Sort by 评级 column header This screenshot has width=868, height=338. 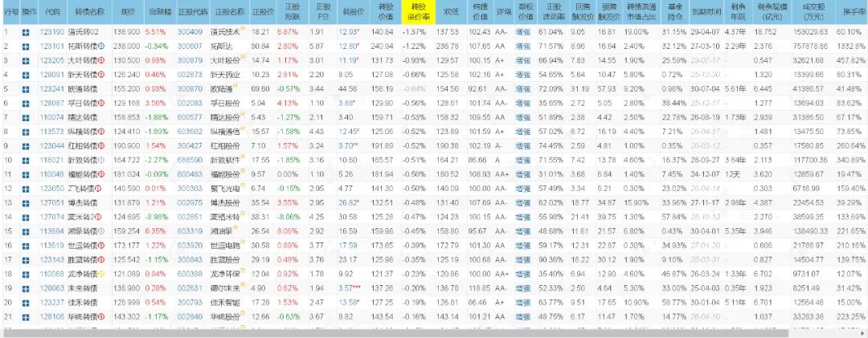503,11
